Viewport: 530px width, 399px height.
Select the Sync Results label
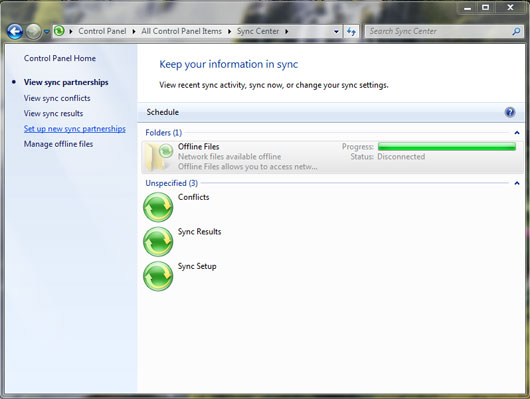[199, 232]
